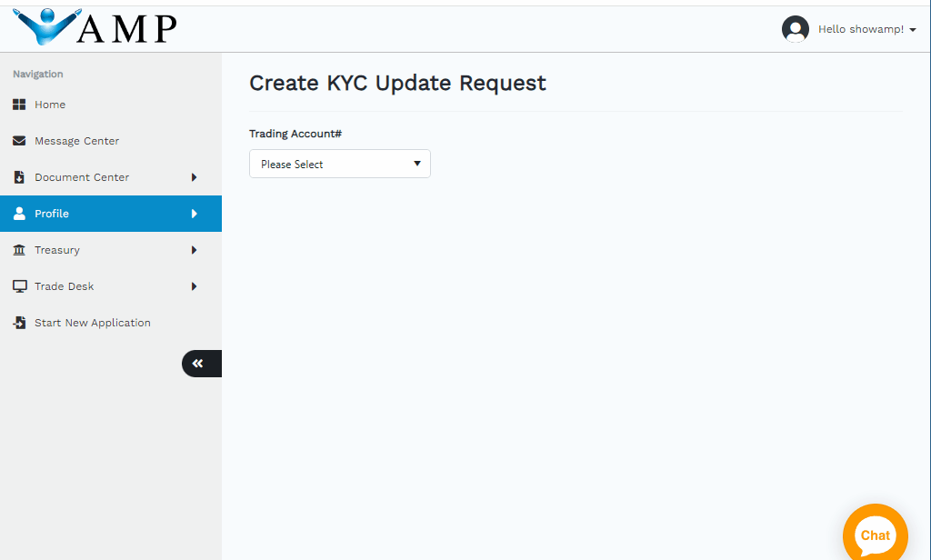Open the orange Chat bubble
Screen dimensions: 931x560
pos(875,535)
